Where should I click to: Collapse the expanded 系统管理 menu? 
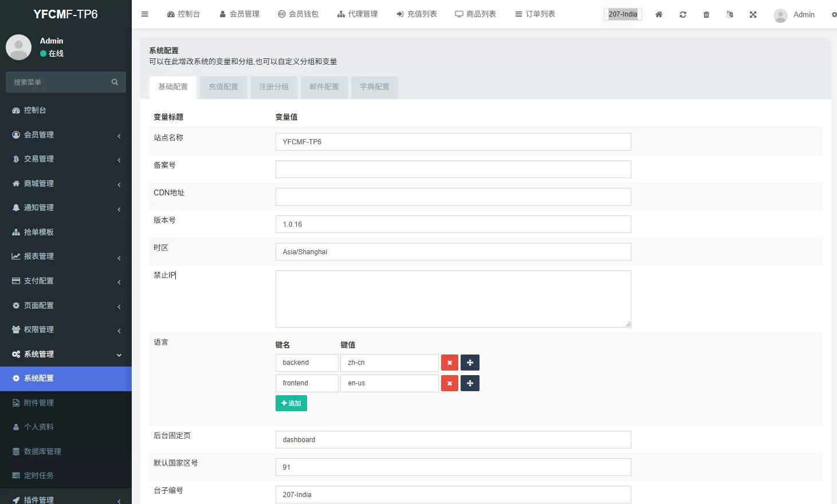point(65,354)
